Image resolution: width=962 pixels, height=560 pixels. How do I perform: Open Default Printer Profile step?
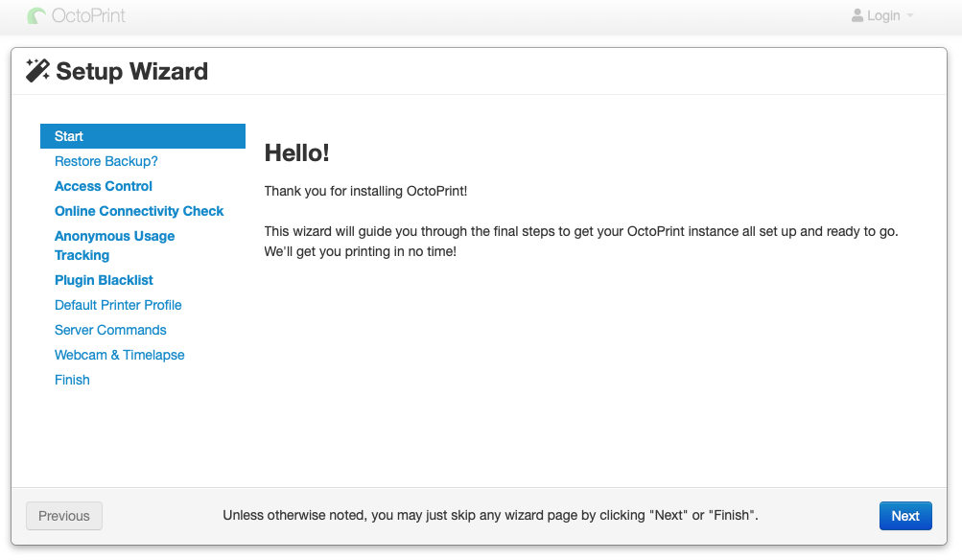tap(118, 305)
